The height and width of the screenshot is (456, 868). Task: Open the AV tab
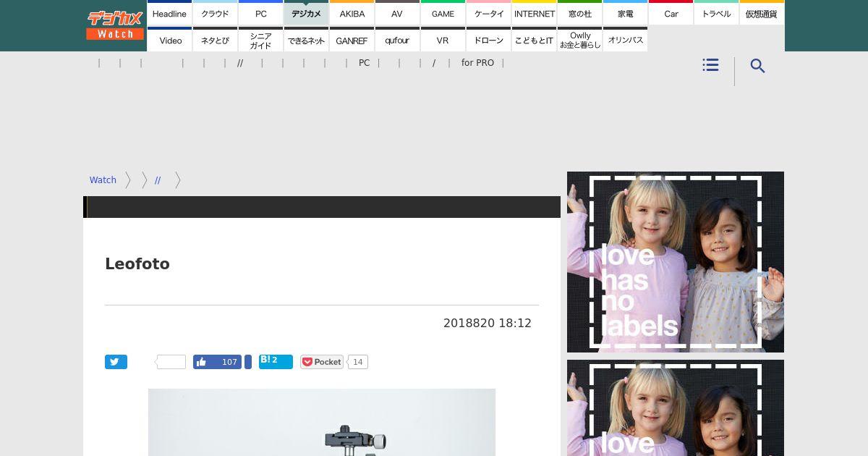point(397,13)
